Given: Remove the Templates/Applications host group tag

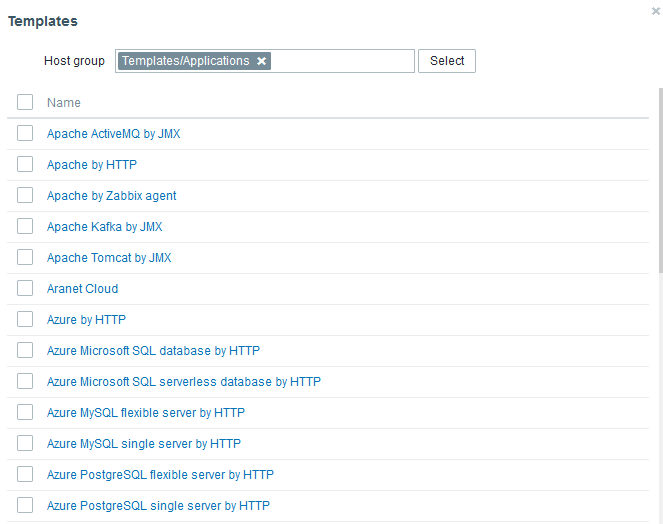Looking at the screenshot, I should click(262, 61).
